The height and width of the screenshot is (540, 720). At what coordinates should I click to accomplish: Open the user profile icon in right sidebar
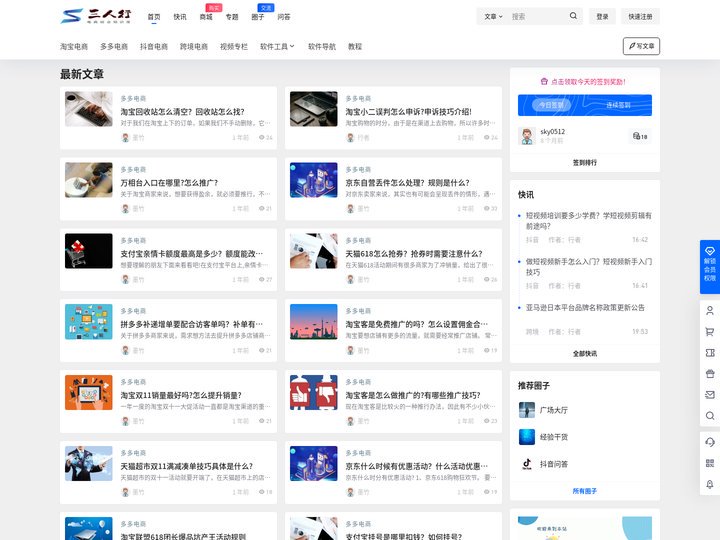709,310
